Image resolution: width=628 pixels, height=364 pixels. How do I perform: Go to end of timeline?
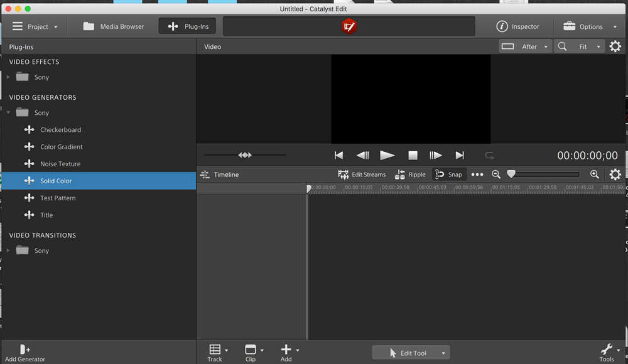460,156
